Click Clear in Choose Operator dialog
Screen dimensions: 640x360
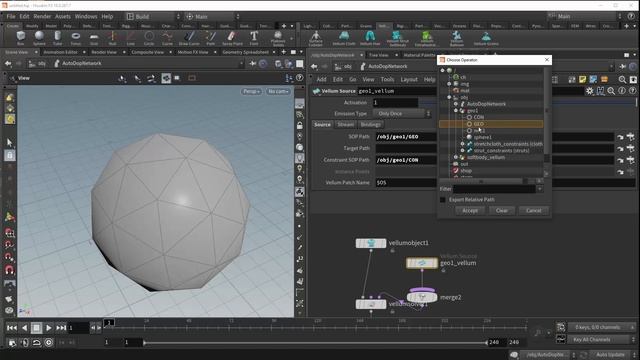click(x=502, y=211)
